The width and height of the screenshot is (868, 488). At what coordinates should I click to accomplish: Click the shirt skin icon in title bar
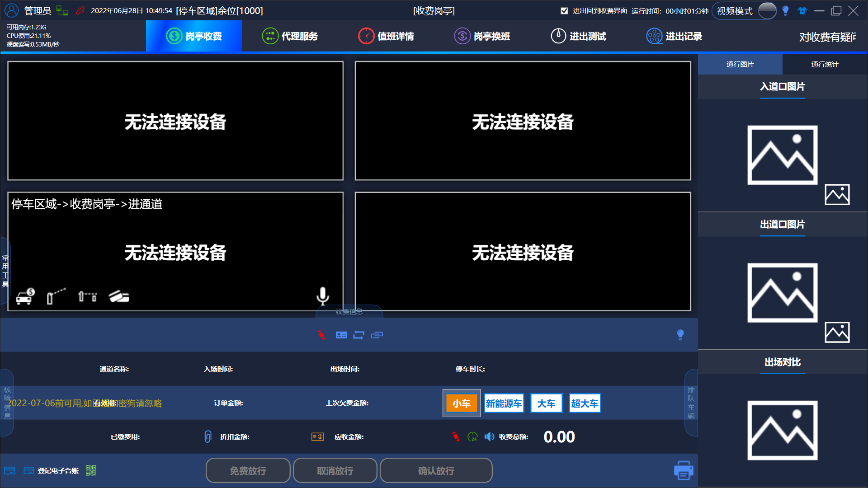(802, 11)
